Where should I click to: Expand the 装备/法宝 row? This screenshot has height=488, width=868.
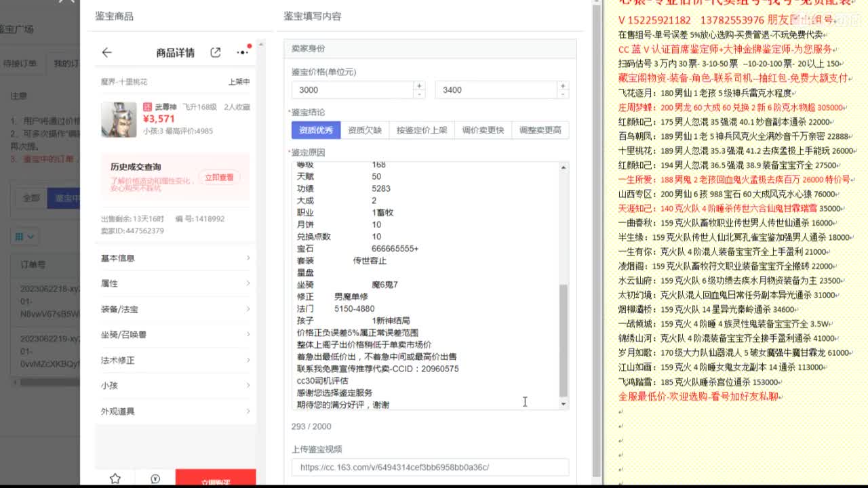pyautogui.click(x=176, y=309)
